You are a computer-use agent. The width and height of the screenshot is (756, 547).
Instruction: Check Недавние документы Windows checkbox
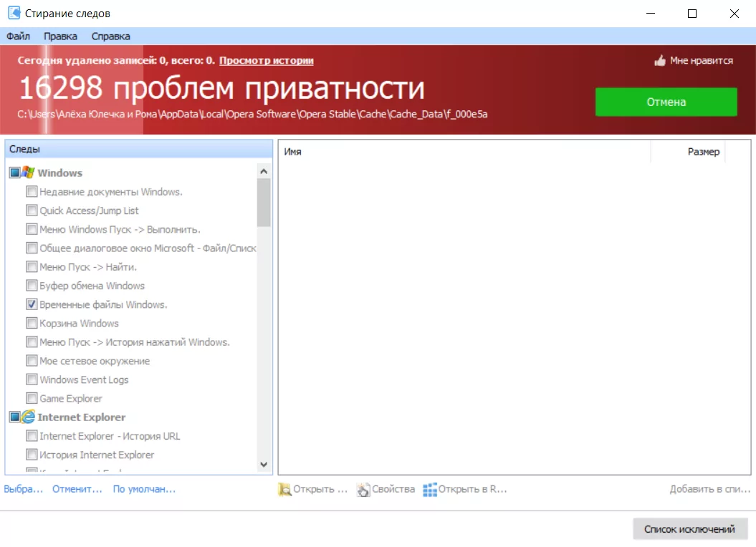32,191
